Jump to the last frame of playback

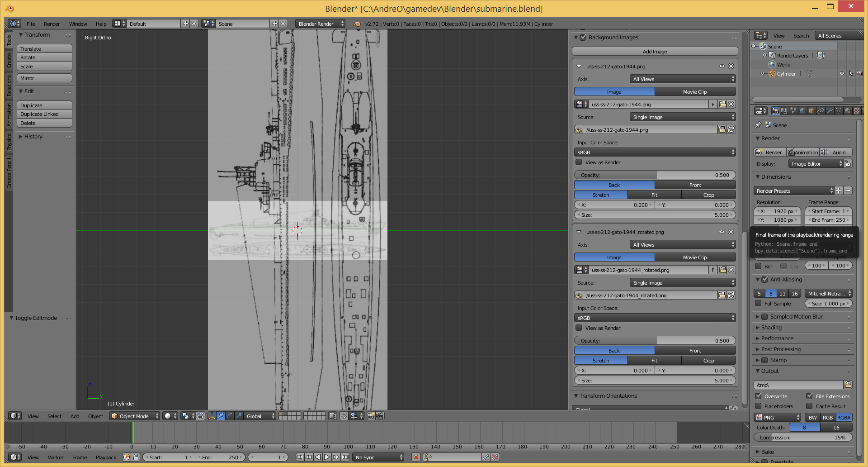coord(345,457)
